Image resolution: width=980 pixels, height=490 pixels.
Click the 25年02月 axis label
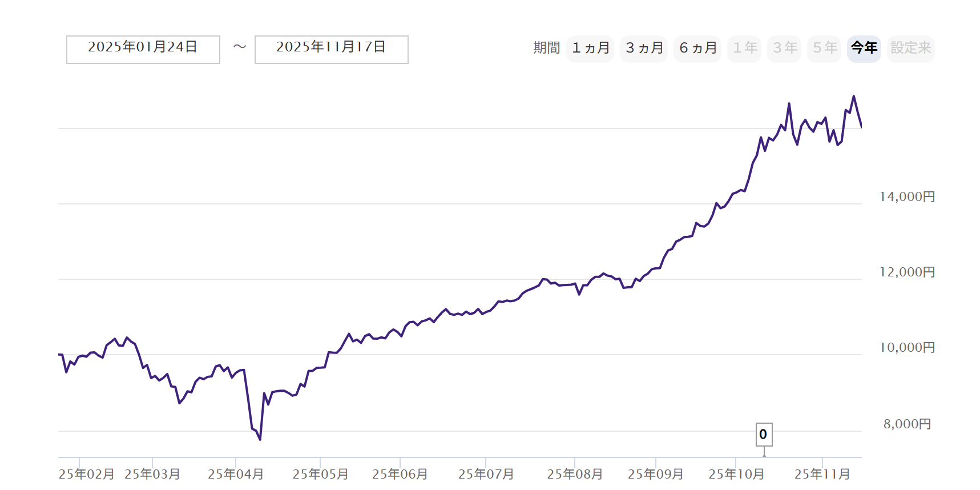click(x=86, y=475)
